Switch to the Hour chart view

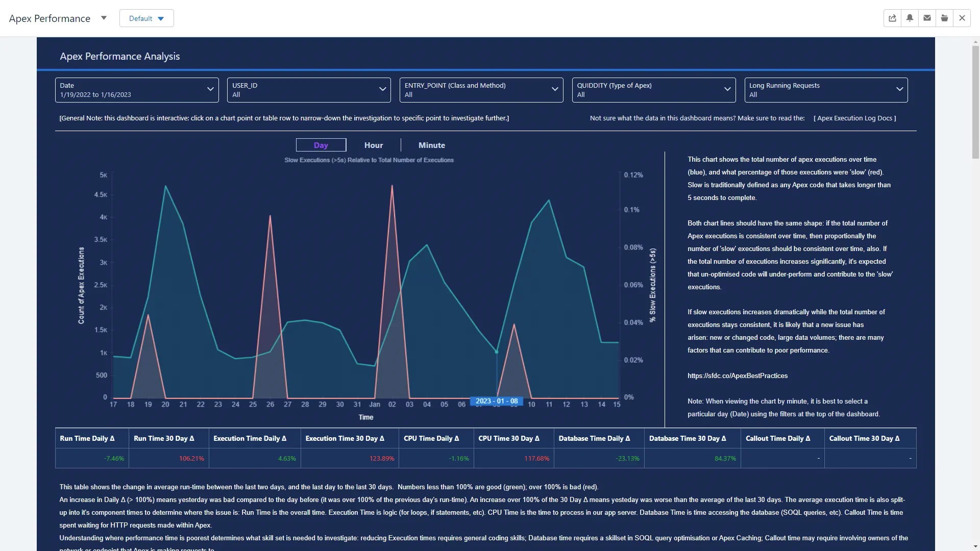click(x=373, y=145)
